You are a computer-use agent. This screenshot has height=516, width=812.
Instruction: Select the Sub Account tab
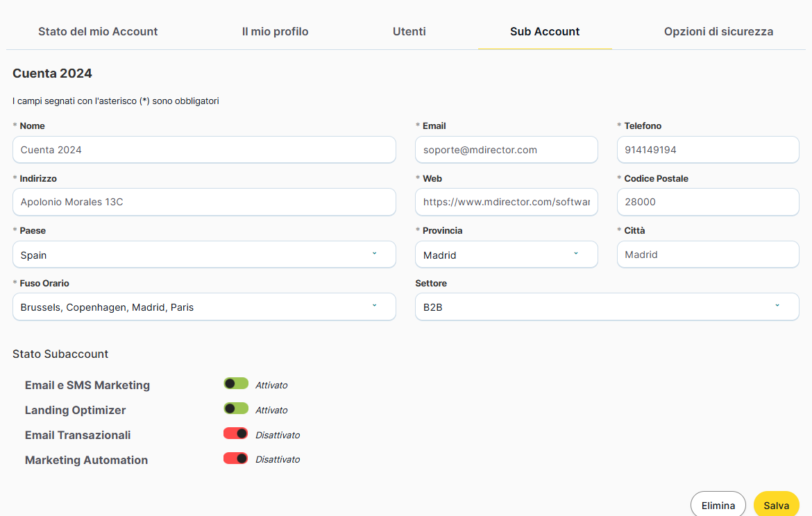pos(545,31)
